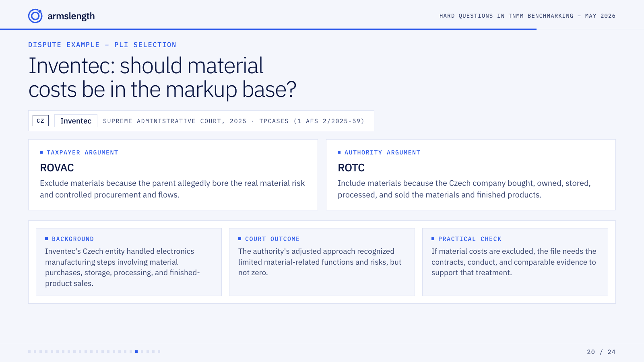The height and width of the screenshot is (362, 644).
Task: Click the header deck title text
Action: [527, 16]
